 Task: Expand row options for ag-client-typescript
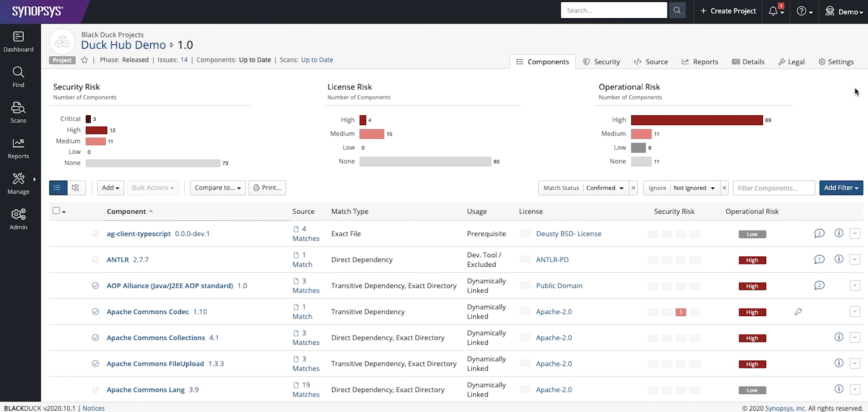(x=855, y=234)
